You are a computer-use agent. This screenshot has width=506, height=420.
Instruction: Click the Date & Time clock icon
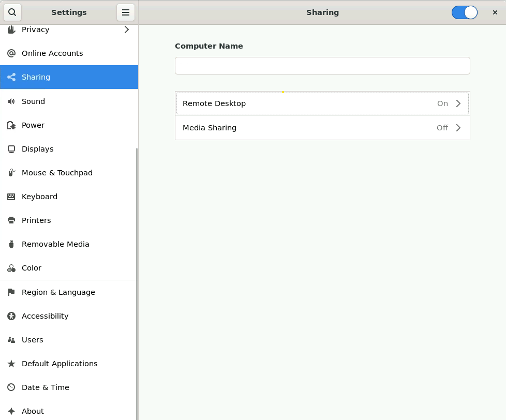(x=11, y=387)
